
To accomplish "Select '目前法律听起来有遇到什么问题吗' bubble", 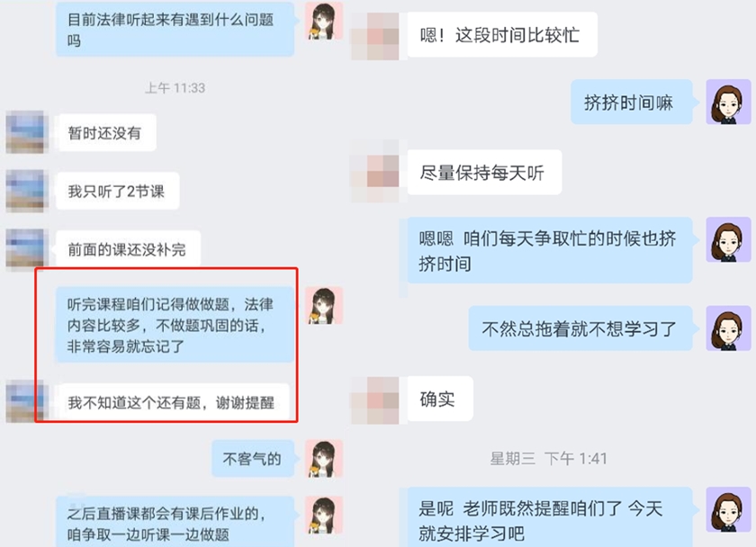I will pos(175,30).
